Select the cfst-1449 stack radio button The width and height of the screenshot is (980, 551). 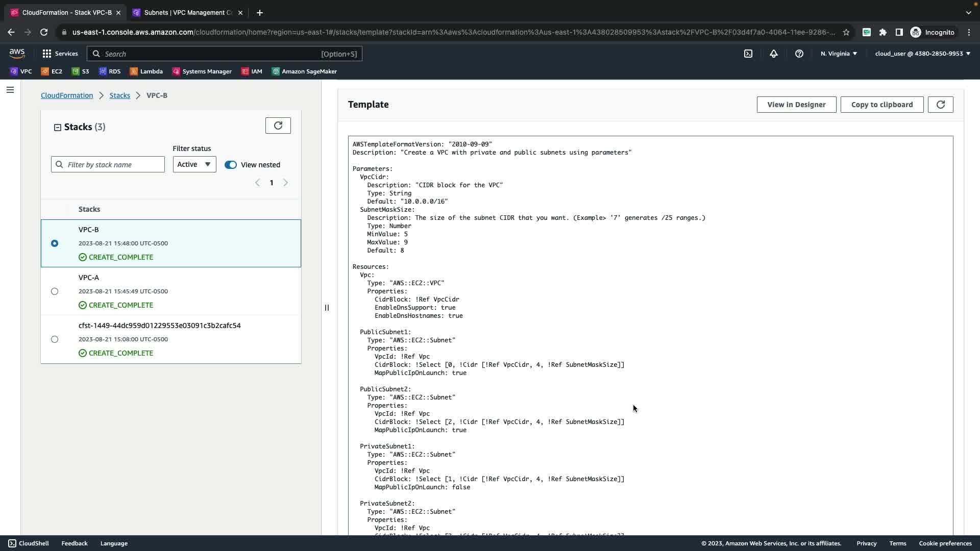tap(55, 339)
